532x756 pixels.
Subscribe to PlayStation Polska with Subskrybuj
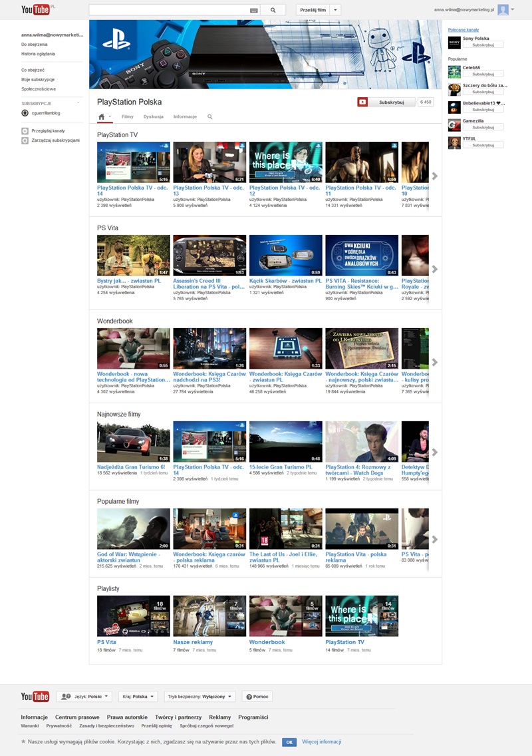[x=391, y=102]
